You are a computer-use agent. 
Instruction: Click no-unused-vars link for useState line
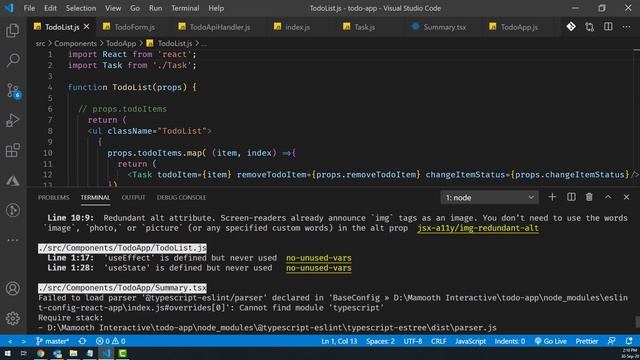(x=318, y=268)
